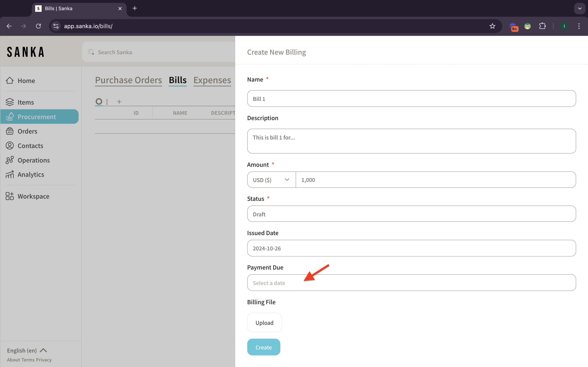
Task: Expand the USD ($) currency dropdown
Action: [271, 180]
